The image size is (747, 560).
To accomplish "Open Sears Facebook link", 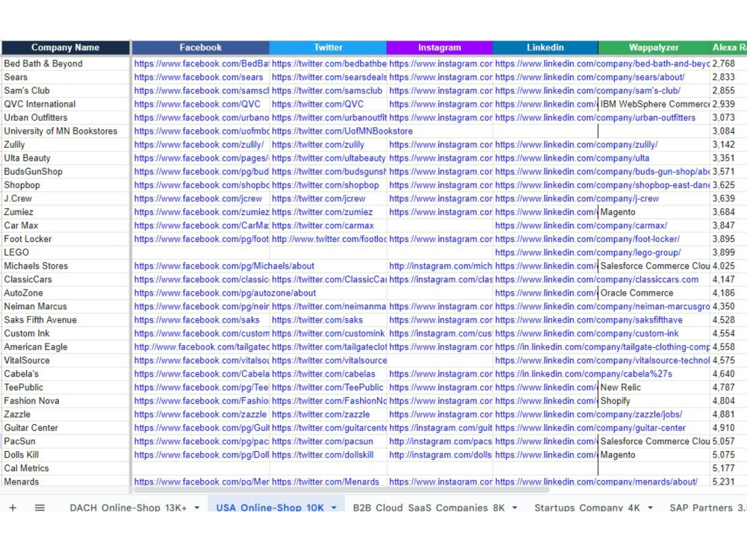I will click(199, 77).
